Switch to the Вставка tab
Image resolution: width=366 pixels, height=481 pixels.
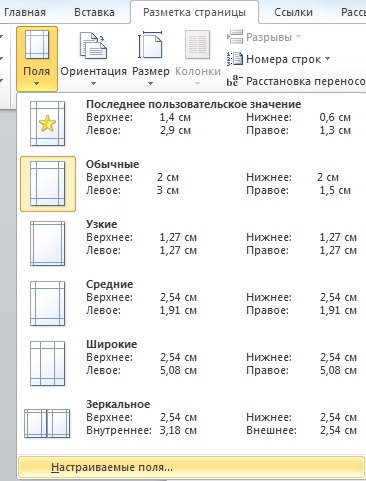(94, 12)
